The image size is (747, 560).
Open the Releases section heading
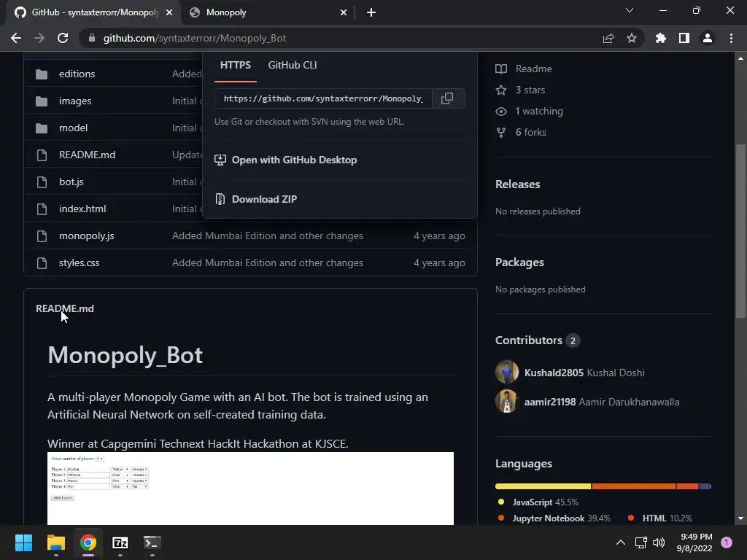point(517,184)
